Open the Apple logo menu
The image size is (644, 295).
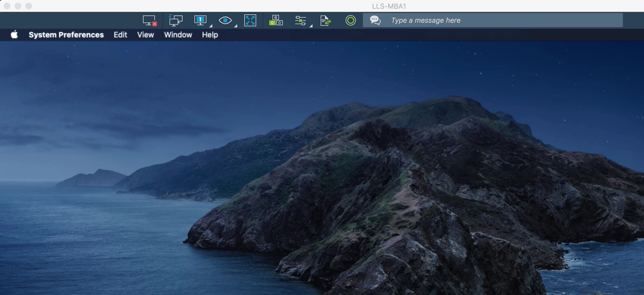point(14,35)
